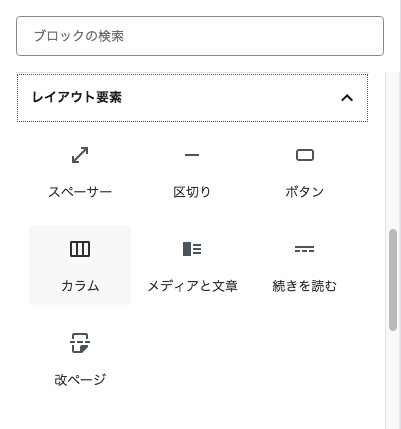Collapse the レイアウト要素 section with the chevron
This screenshot has height=429, width=401.
[x=347, y=98]
